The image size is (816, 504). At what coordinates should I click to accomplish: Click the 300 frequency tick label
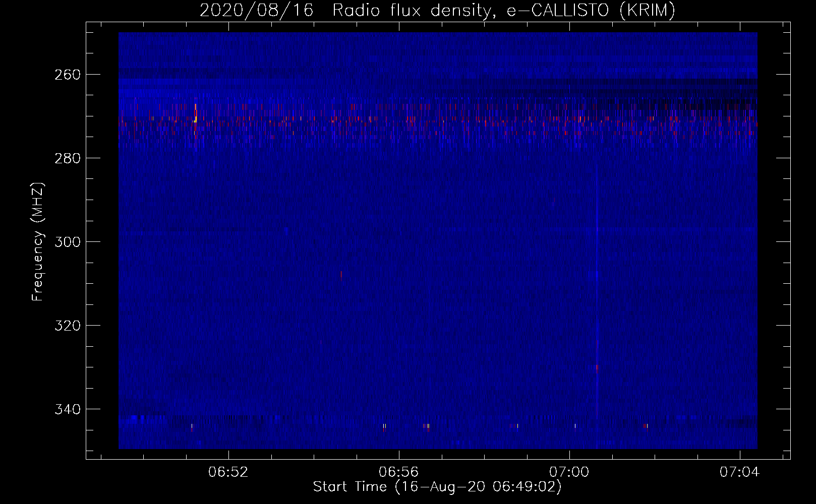click(x=68, y=242)
